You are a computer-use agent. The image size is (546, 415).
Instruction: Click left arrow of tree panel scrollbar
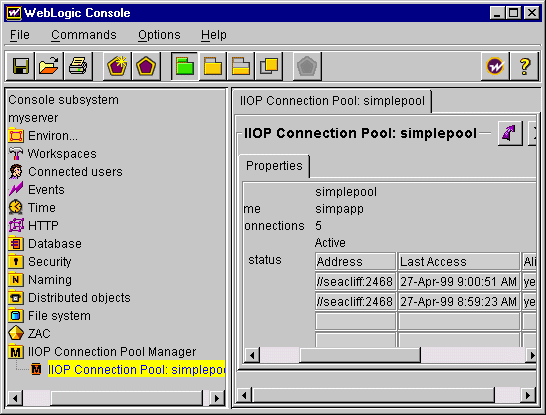[15, 398]
